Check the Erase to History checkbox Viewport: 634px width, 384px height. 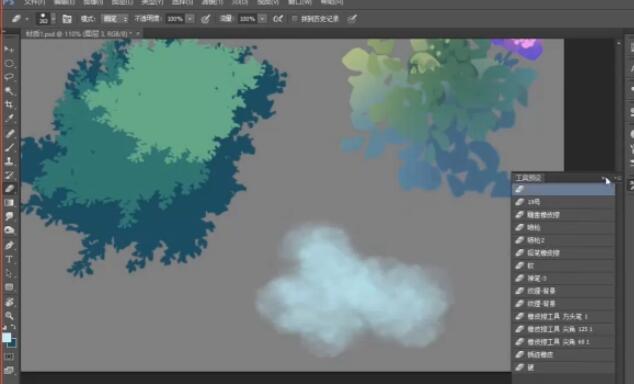(294, 19)
